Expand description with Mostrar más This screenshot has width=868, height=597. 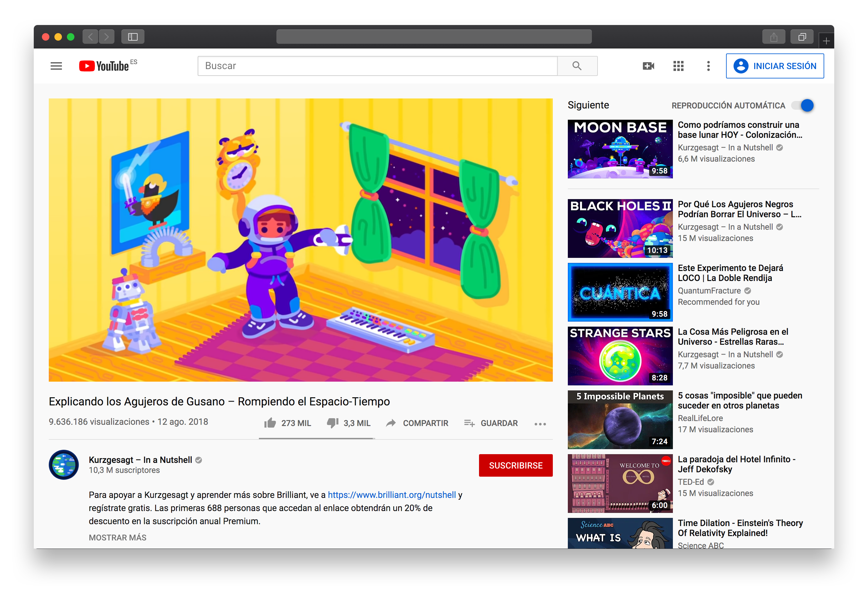[118, 538]
